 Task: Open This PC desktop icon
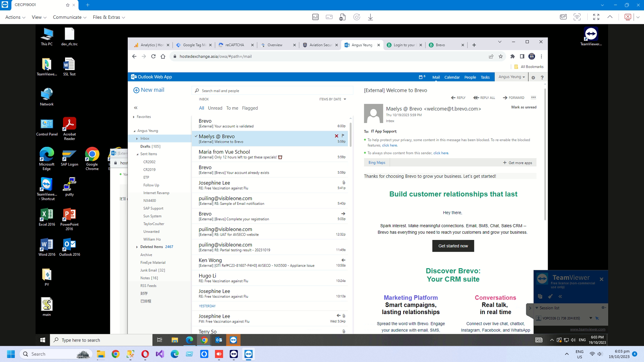[x=47, y=37]
